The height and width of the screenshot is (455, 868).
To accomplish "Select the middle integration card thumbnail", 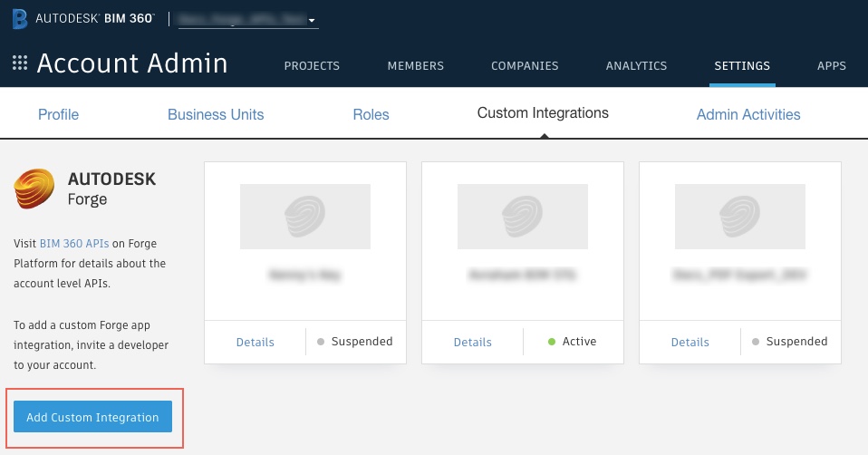I will pos(522,216).
